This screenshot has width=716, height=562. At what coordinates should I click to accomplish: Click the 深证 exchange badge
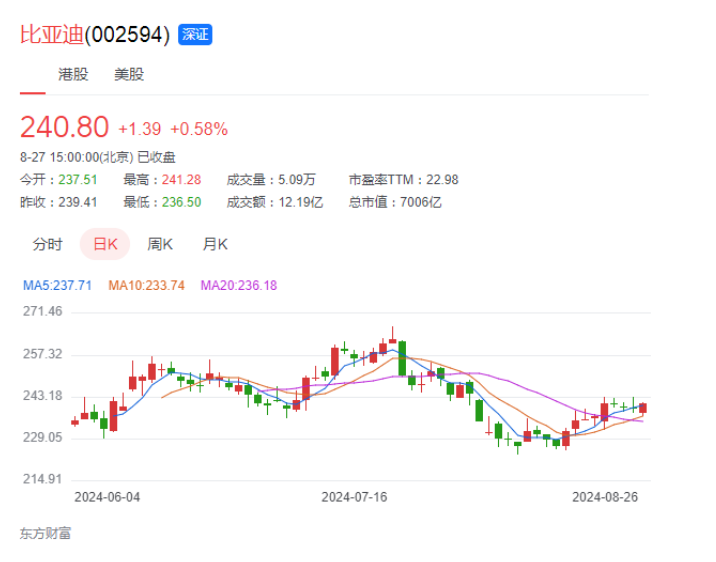pos(195,35)
